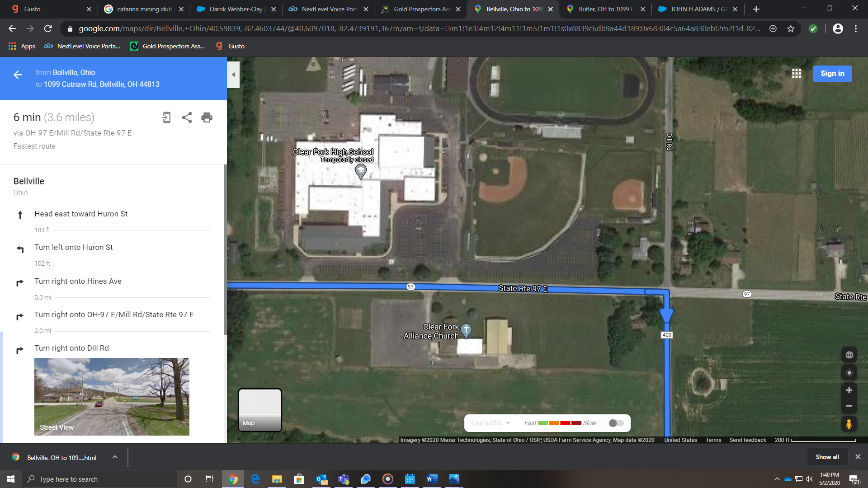This screenshot has width=868, height=488.
Task: Show your location on the map
Action: [849, 373]
